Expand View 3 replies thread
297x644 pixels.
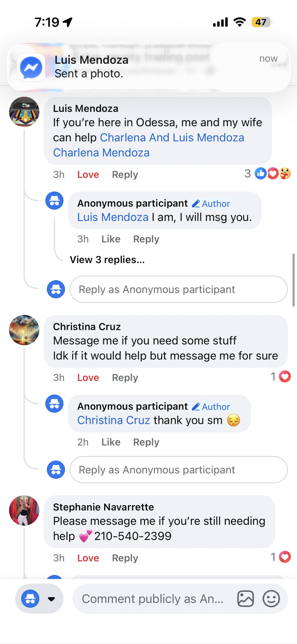[x=107, y=260]
